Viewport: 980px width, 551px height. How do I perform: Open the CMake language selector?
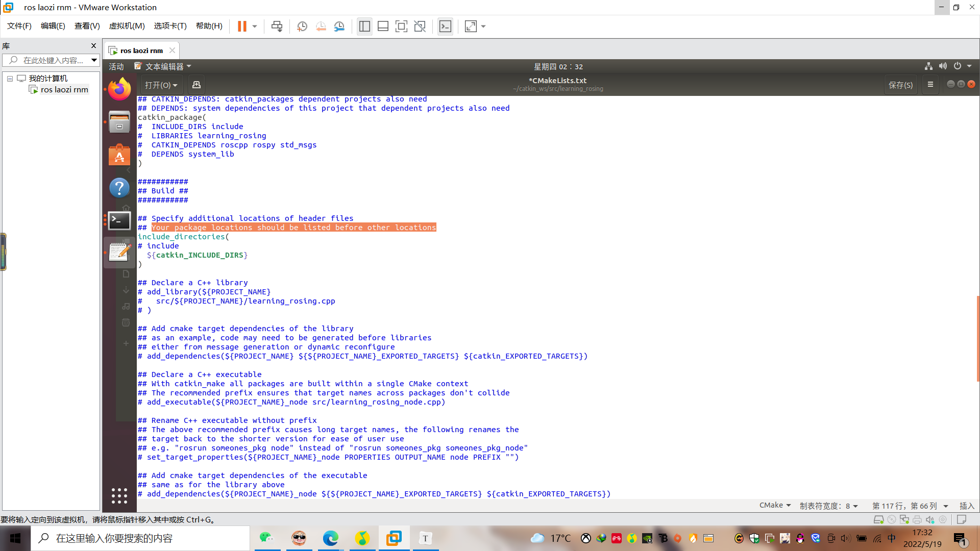(x=775, y=505)
